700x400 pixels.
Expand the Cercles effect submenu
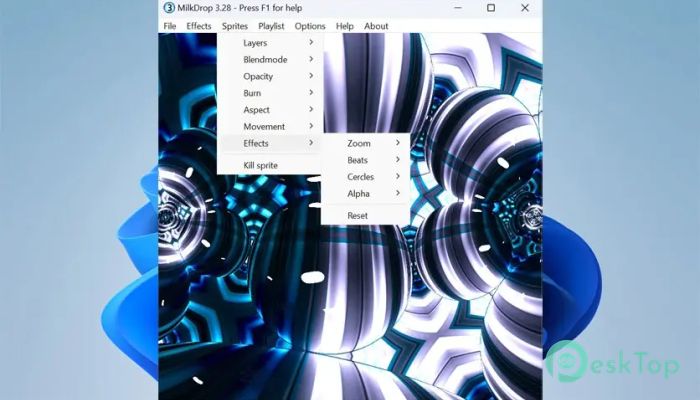[x=365, y=177]
